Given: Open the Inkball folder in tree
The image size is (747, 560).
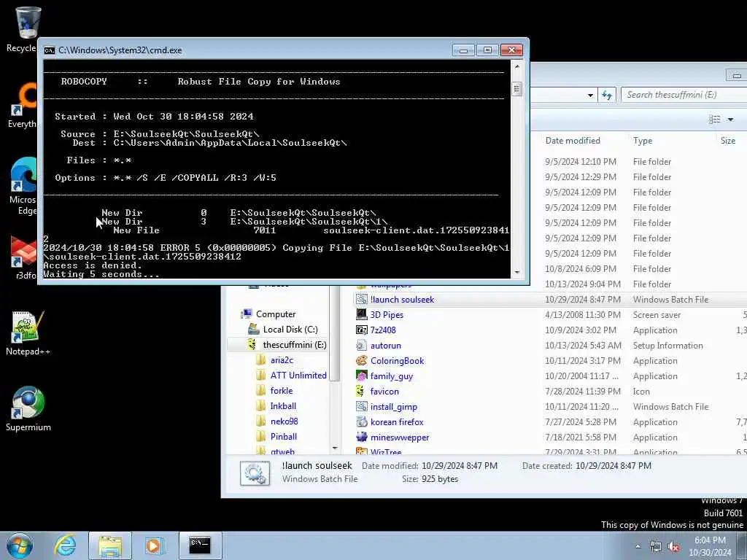Looking at the screenshot, I should pos(283,405).
